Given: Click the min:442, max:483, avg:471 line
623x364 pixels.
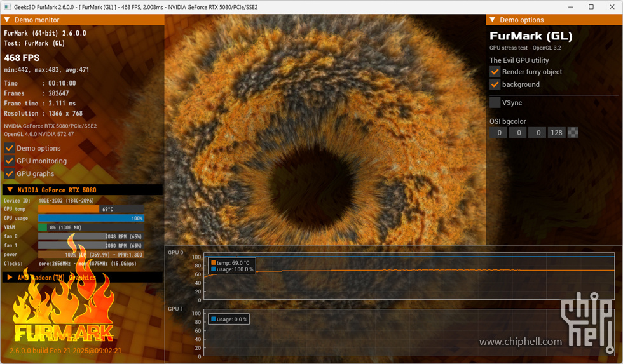Looking at the screenshot, I should (x=46, y=70).
